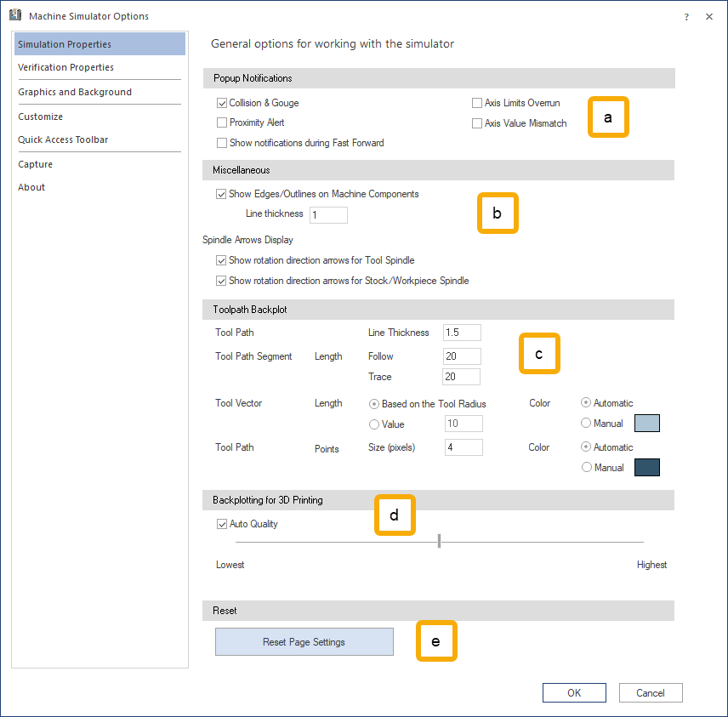Switch to Graphics and Background section

point(75,92)
